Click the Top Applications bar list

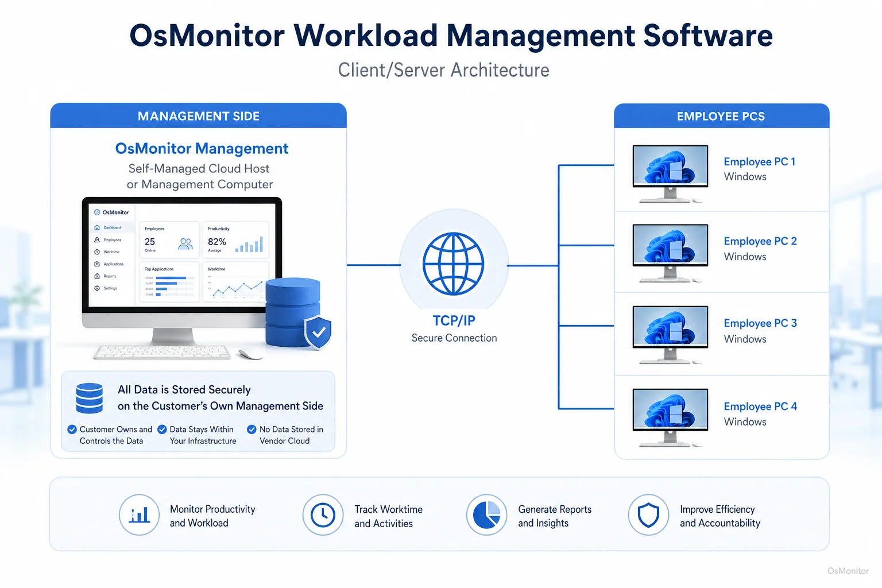click(x=169, y=286)
